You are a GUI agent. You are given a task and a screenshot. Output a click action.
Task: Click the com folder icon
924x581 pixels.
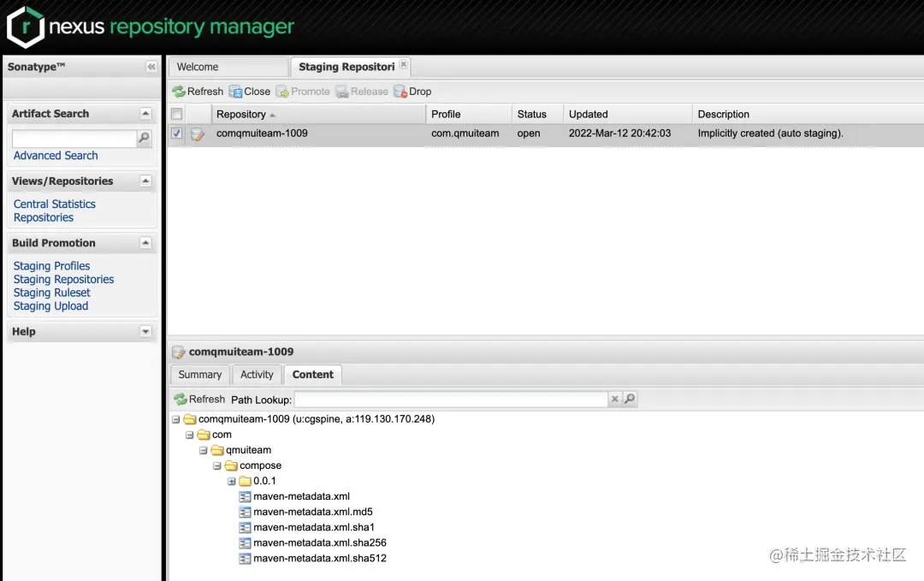point(204,435)
